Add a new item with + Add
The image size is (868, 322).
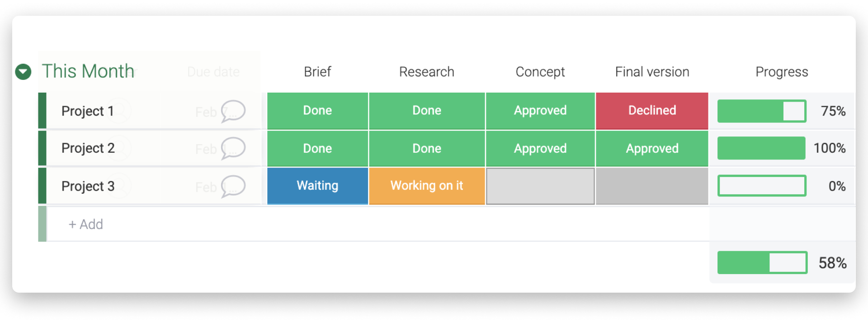(x=86, y=224)
